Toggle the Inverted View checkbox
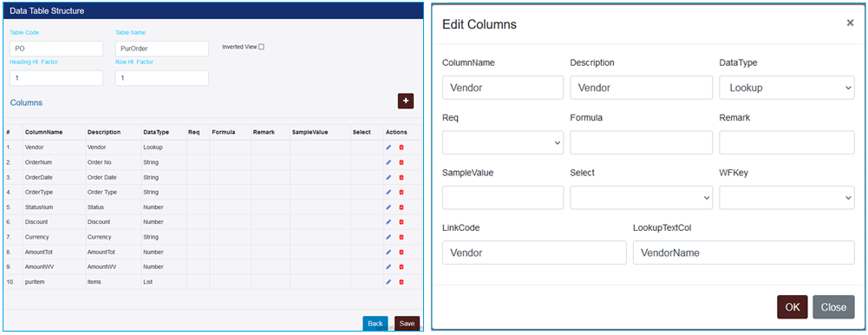The image size is (868, 335). point(262,47)
